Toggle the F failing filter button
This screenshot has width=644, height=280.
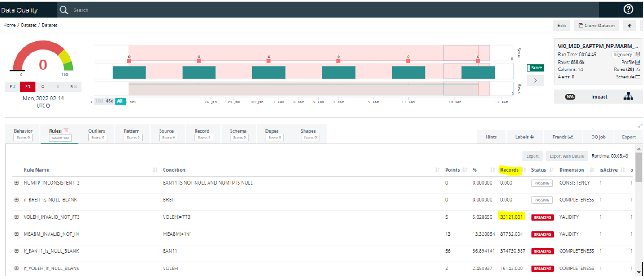(x=28, y=86)
